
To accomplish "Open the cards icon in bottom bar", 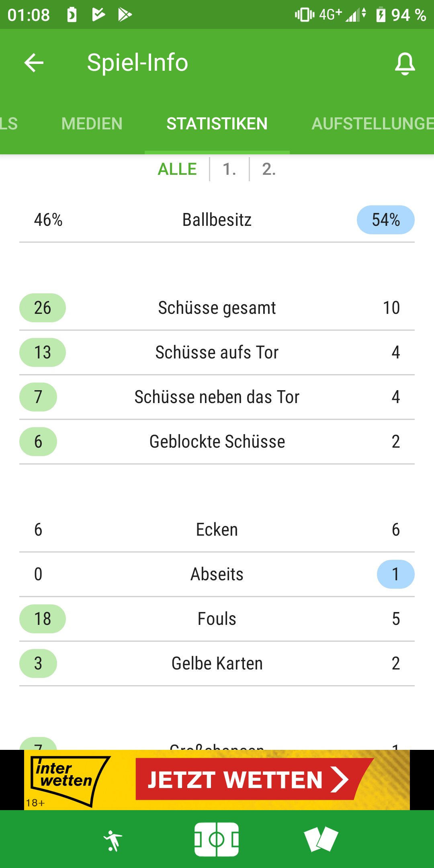I will click(321, 839).
